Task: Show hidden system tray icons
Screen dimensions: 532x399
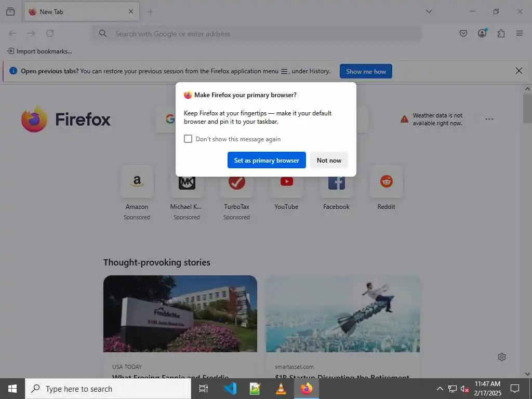Action: click(440, 389)
